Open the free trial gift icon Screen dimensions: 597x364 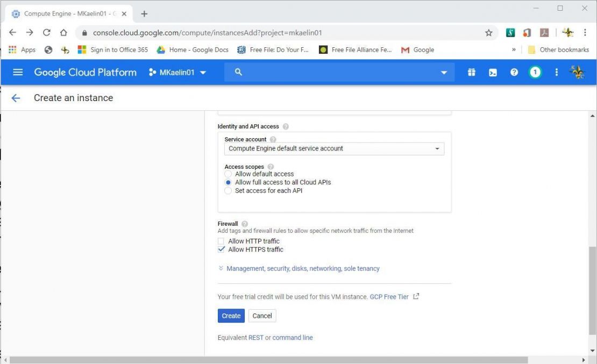click(x=471, y=72)
